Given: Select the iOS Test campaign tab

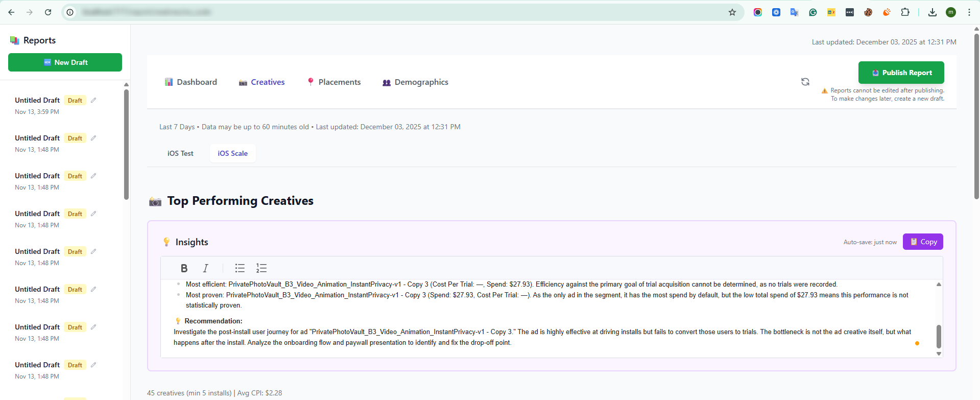Looking at the screenshot, I should pyautogui.click(x=180, y=153).
